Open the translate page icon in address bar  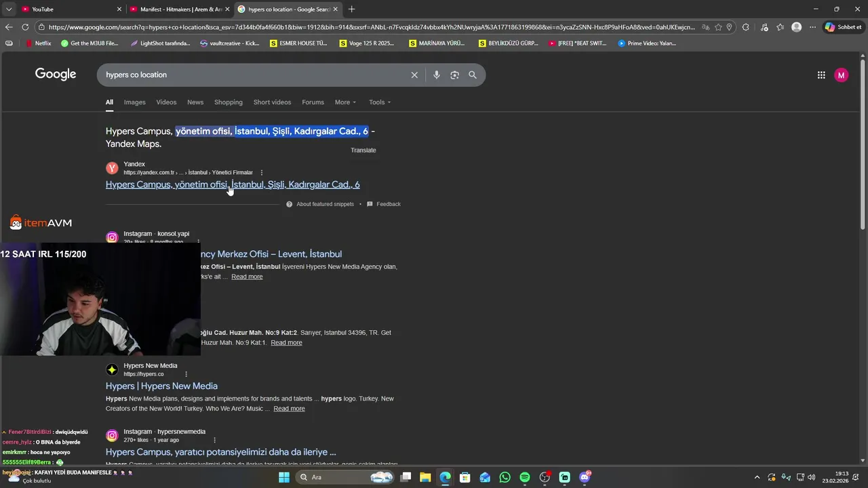(x=706, y=27)
